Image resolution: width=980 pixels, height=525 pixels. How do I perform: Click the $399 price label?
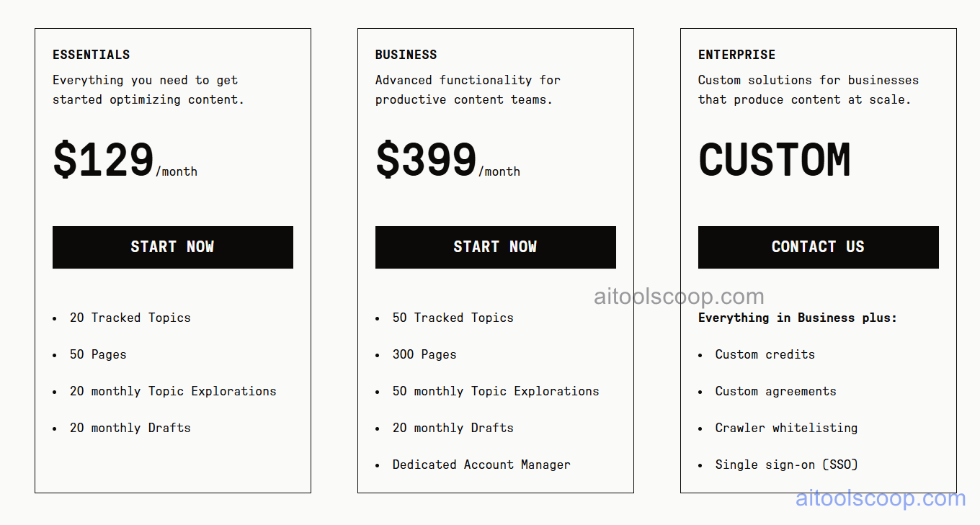[426, 159]
